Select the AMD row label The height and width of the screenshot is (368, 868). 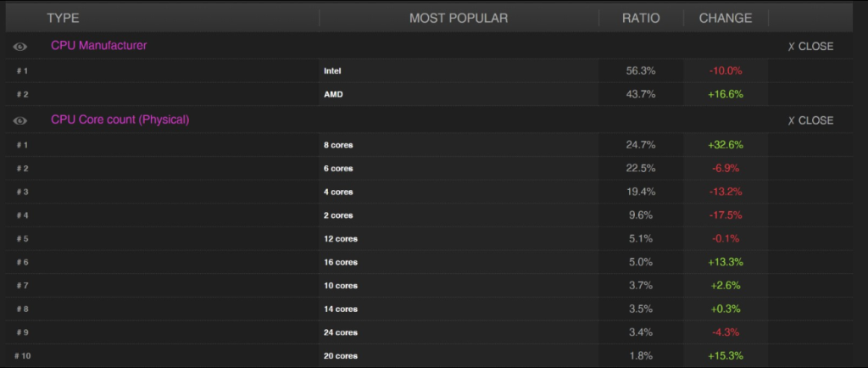point(333,94)
